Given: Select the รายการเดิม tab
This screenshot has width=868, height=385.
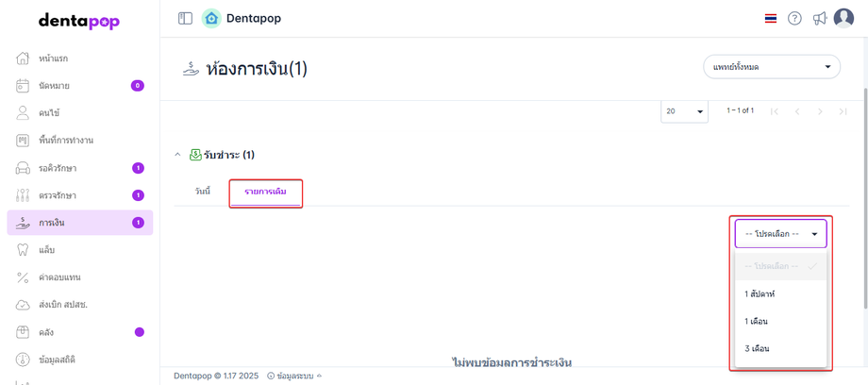Looking at the screenshot, I should [266, 192].
